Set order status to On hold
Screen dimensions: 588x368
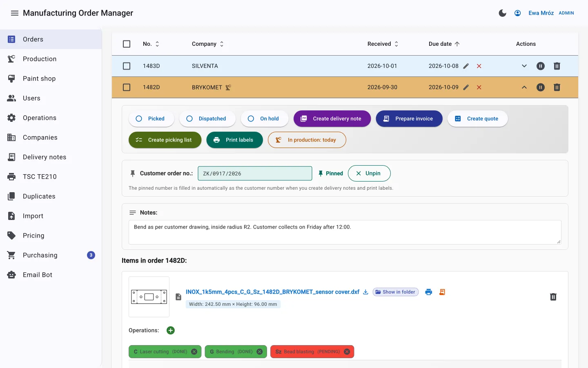[265, 119]
